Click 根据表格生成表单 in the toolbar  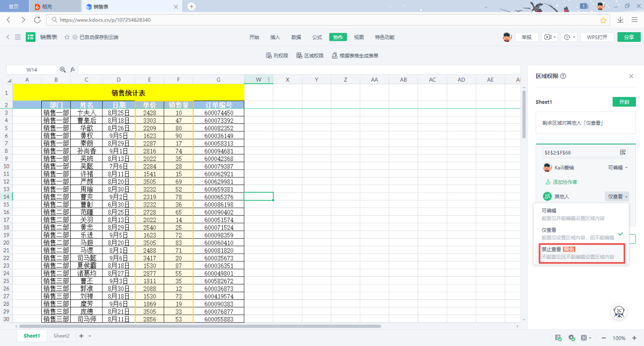tap(355, 55)
